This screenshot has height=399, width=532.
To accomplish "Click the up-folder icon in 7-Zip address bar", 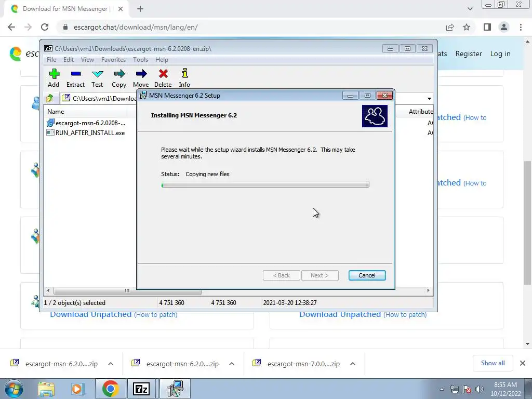I will 50,98.
